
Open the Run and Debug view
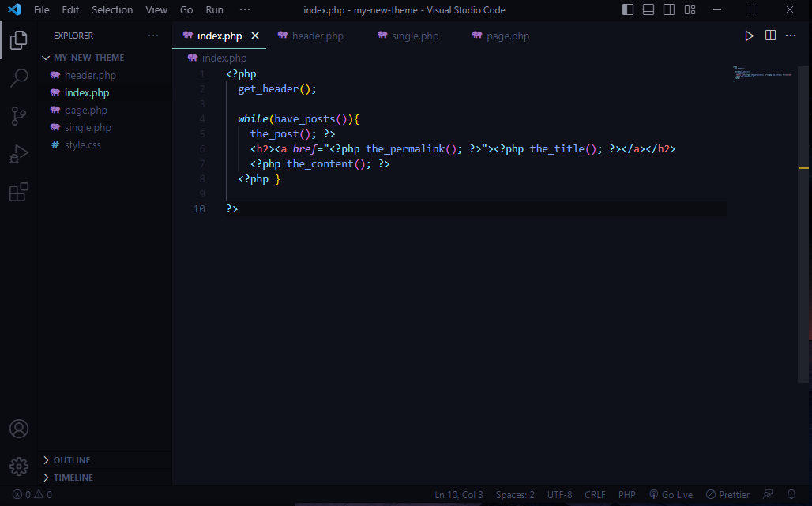click(x=19, y=154)
